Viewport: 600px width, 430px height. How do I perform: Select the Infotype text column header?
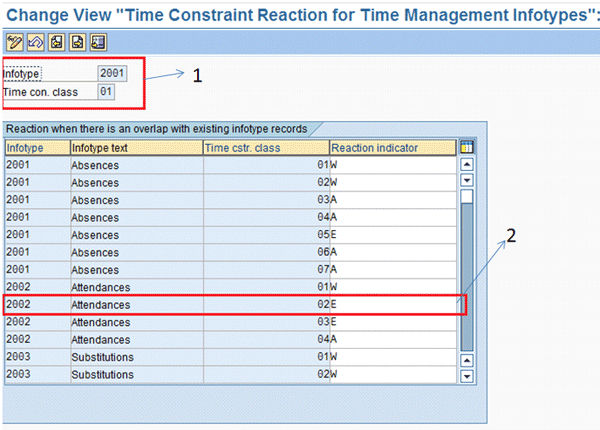tap(137, 148)
